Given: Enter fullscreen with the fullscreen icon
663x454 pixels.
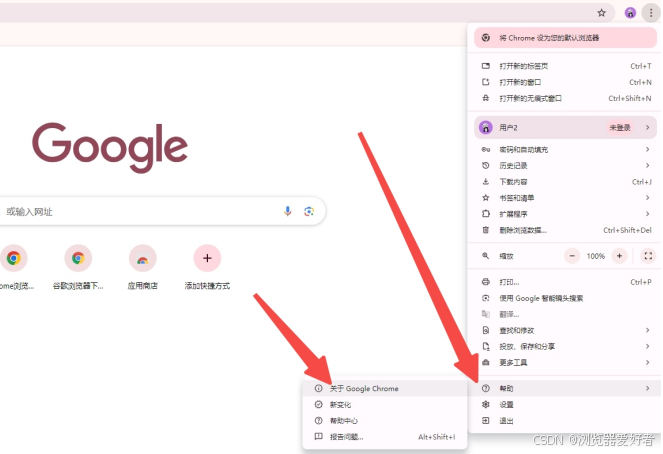Looking at the screenshot, I should coord(648,256).
